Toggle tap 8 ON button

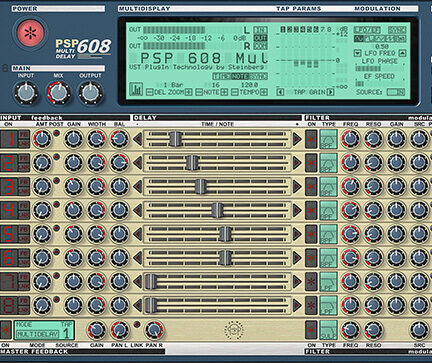point(9,305)
